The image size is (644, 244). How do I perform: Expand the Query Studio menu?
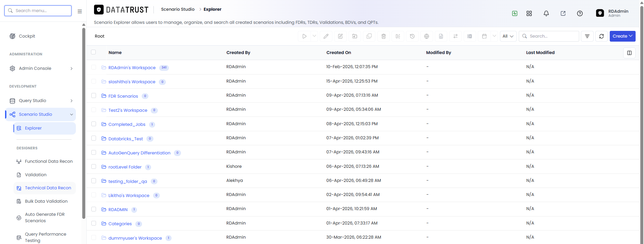click(x=41, y=101)
